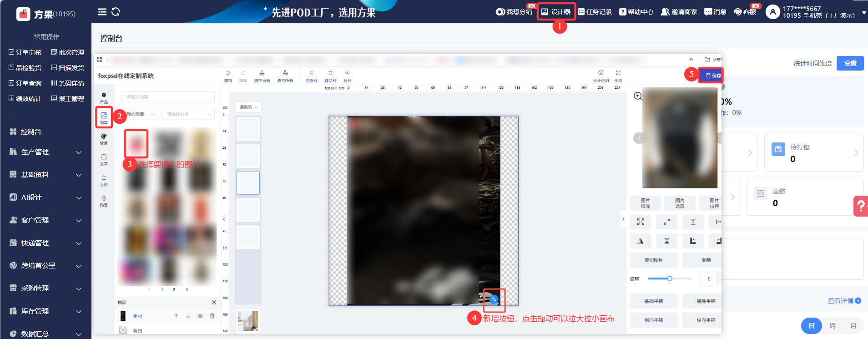Move the 素材 layer up
The width and height of the screenshot is (868, 339).
176,316
